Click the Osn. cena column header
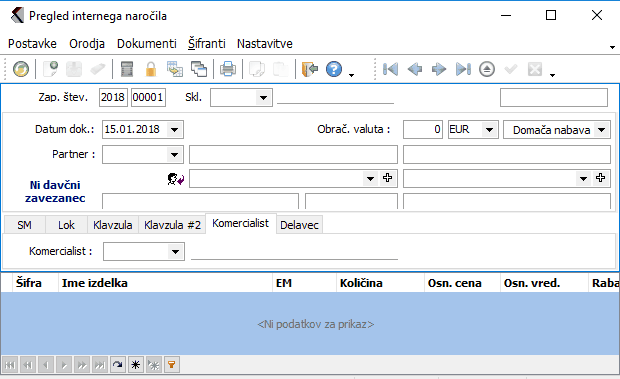620x379 pixels. click(462, 283)
